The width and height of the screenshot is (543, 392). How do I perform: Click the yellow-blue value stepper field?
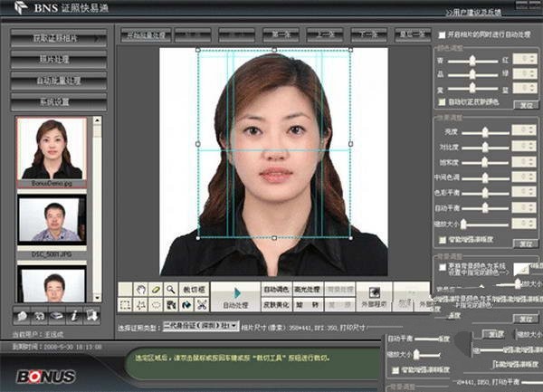tap(525, 88)
